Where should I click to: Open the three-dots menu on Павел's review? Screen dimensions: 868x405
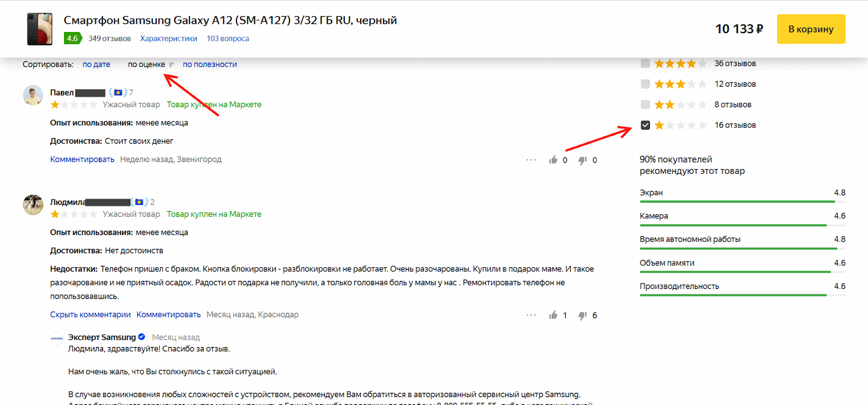(531, 160)
